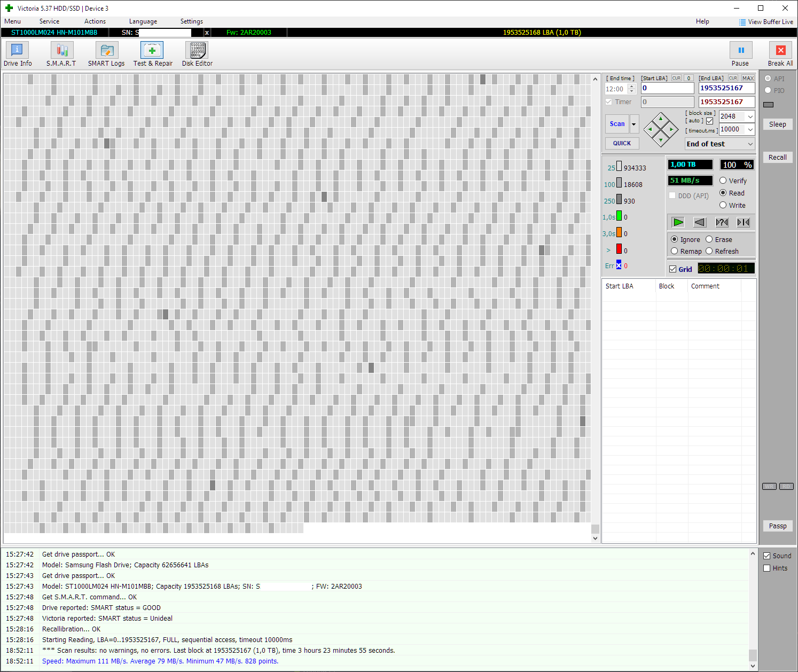This screenshot has height=672, width=798.
Task: Click the blue End LBA input field
Action: tap(726, 88)
